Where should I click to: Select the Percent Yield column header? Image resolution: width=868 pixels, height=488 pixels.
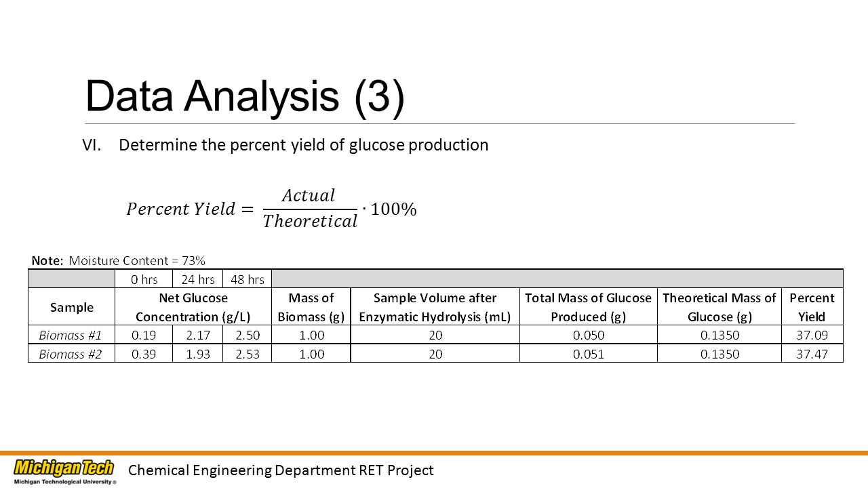(x=812, y=307)
